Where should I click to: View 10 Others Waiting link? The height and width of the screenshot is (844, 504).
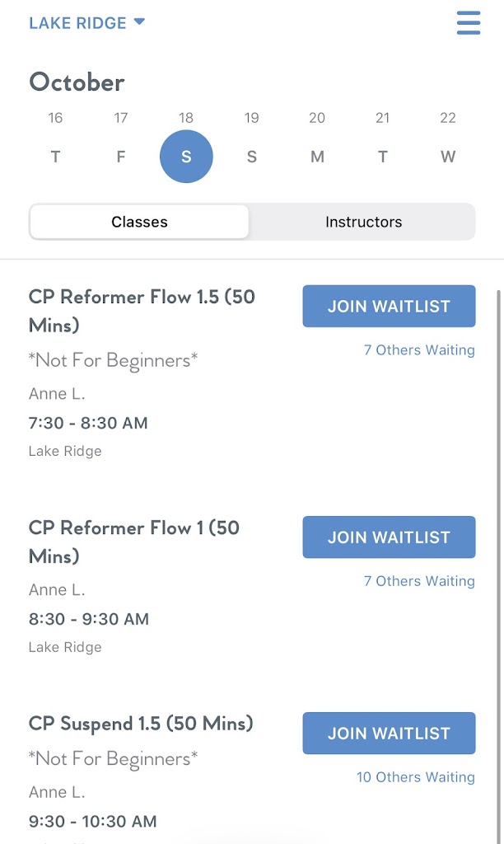[x=415, y=777]
